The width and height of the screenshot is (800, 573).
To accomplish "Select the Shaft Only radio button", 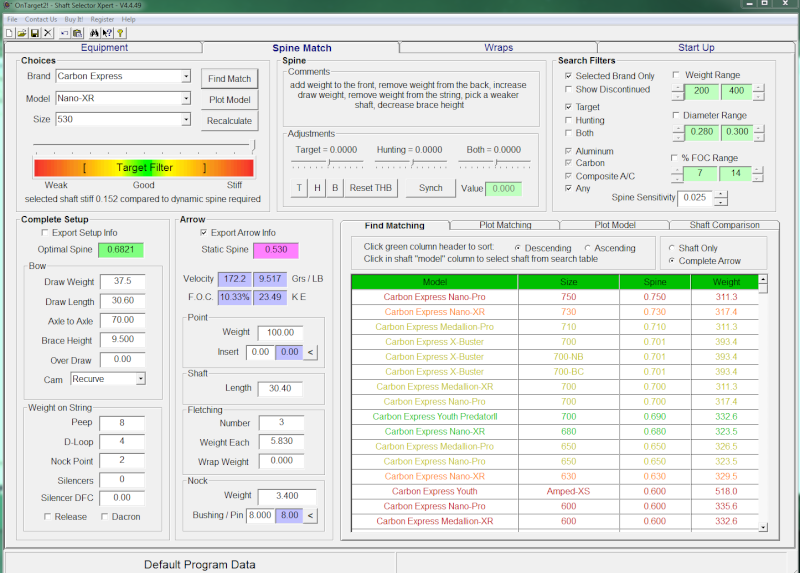I will coord(671,248).
